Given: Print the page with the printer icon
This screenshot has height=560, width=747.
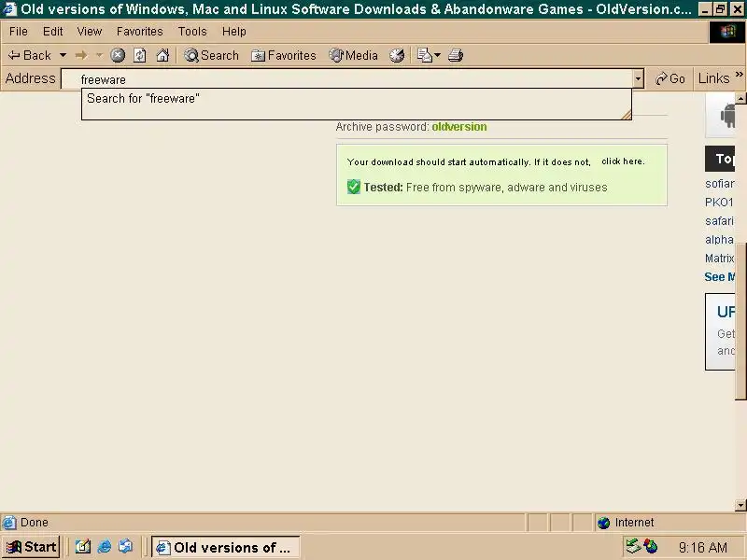Looking at the screenshot, I should 456,55.
